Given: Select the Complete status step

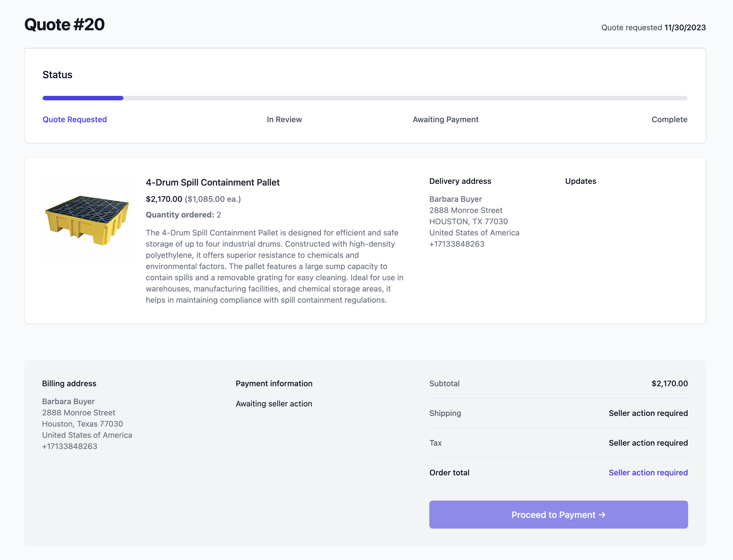Looking at the screenshot, I should (669, 119).
